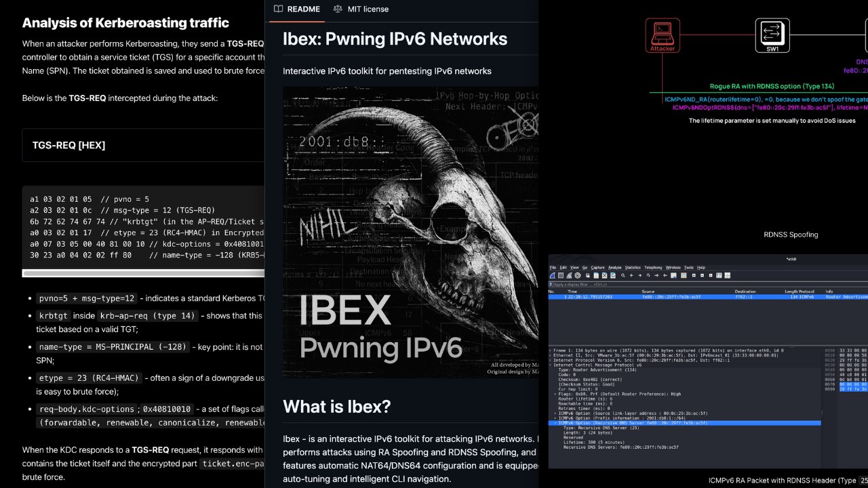Zoom in Wireshark main window text
Viewport: 868px width, 488px height.
(694, 275)
